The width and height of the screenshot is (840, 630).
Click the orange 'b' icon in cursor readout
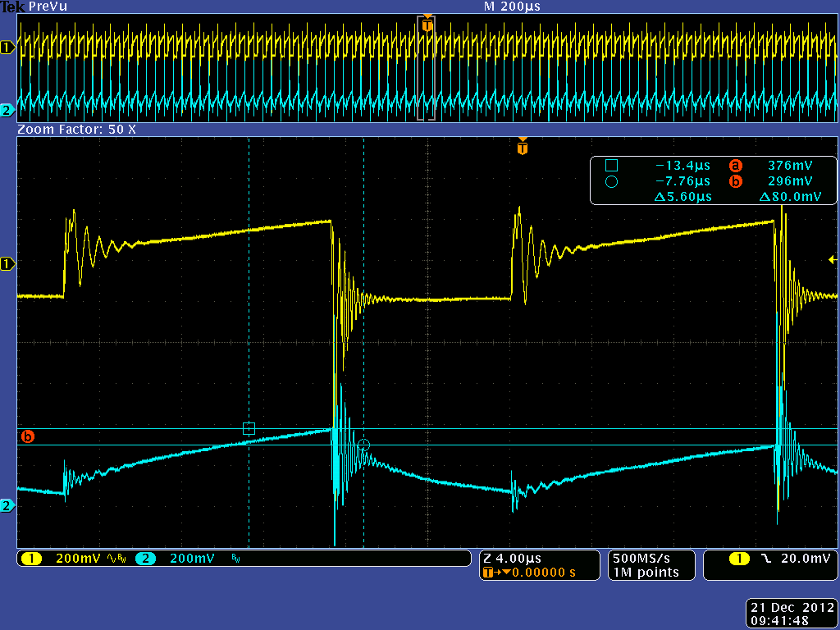pos(736,181)
